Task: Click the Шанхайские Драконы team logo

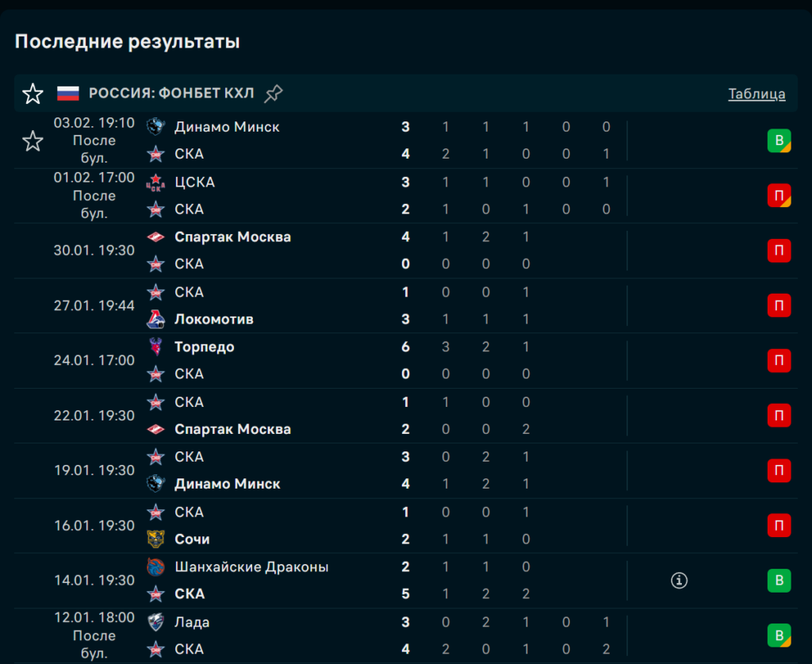Action: coord(156,567)
